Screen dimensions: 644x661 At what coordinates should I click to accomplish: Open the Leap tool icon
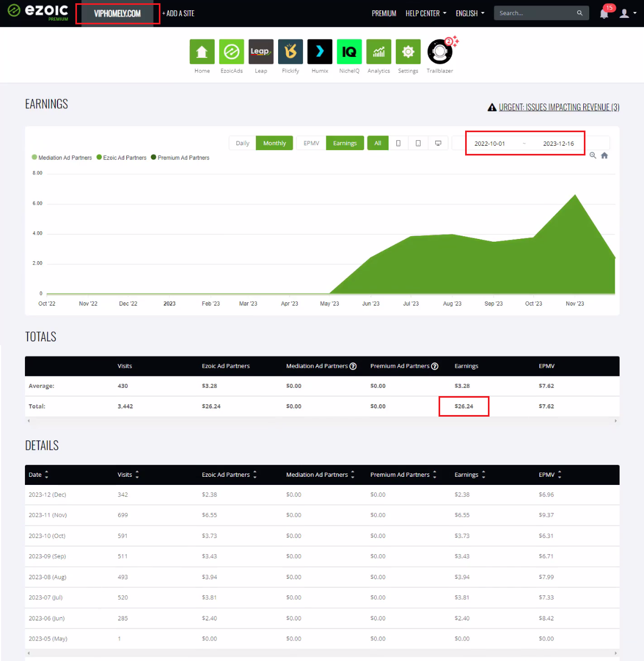(x=261, y=52)
